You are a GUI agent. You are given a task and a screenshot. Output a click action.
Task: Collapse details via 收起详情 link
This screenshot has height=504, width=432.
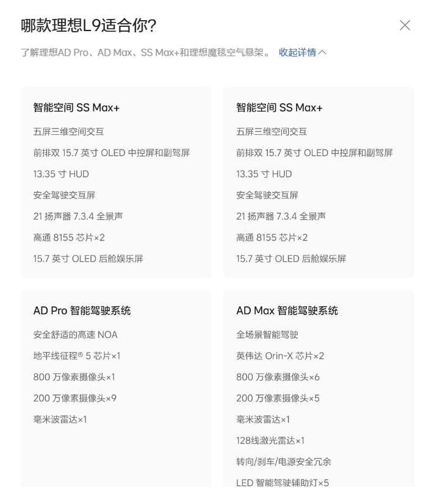point(303,52)
